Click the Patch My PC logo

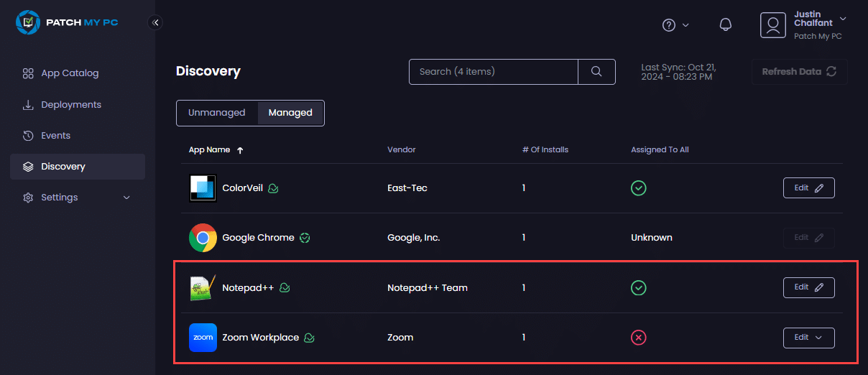click(x=67, y=22)
